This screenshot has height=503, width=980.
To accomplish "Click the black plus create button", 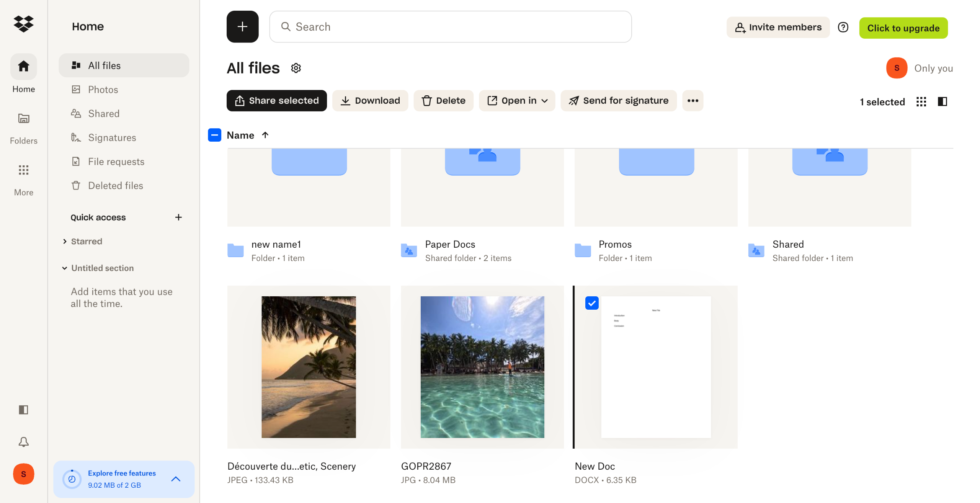I will (x=242, y=26).
